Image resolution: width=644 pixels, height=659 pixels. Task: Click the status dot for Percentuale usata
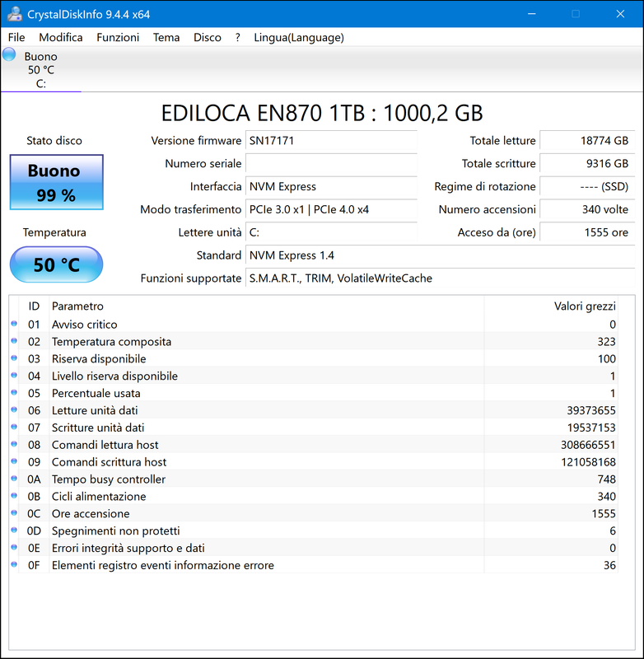[14, 393]
